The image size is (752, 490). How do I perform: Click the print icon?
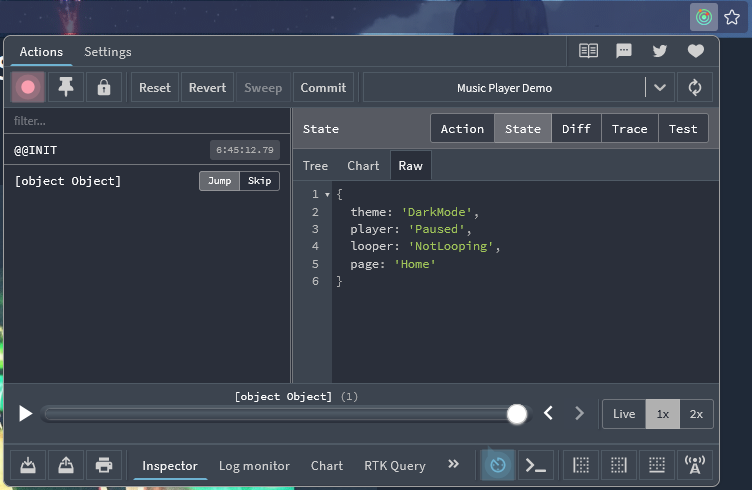coord(104,465)
